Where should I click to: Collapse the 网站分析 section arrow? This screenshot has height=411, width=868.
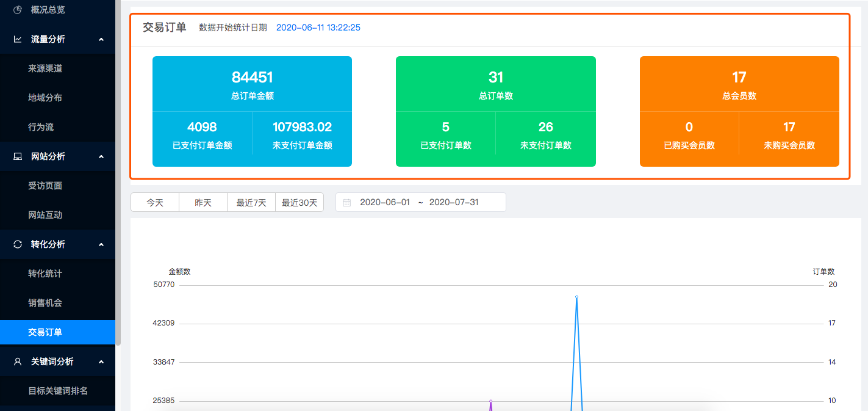pos(101,156)
